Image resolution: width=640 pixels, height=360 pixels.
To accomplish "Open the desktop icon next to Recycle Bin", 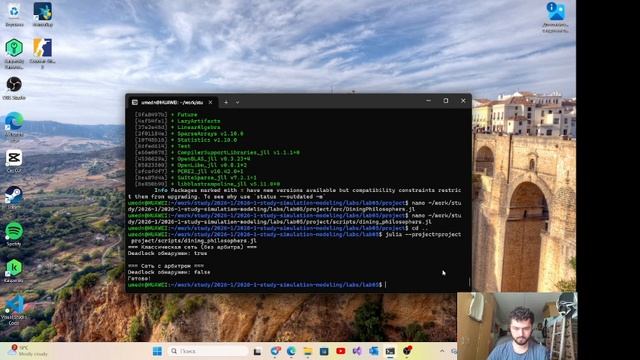I will pos(42,14).
